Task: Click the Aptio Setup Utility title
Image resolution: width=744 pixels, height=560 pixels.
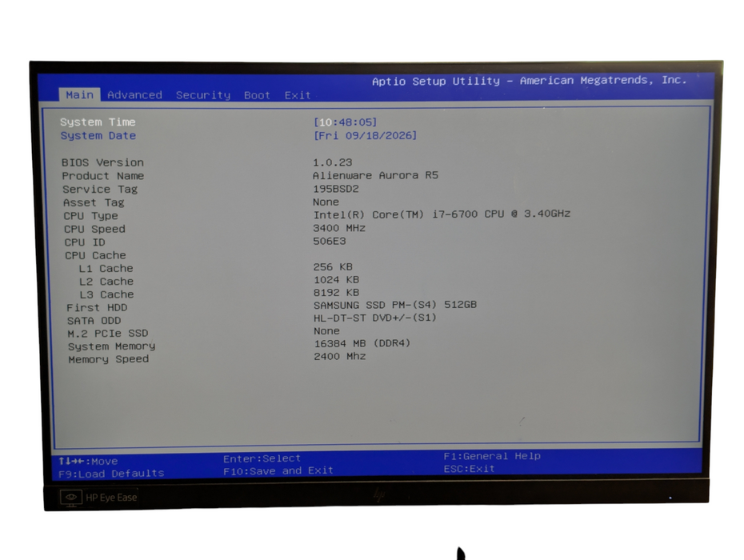Action: (529, 81)
